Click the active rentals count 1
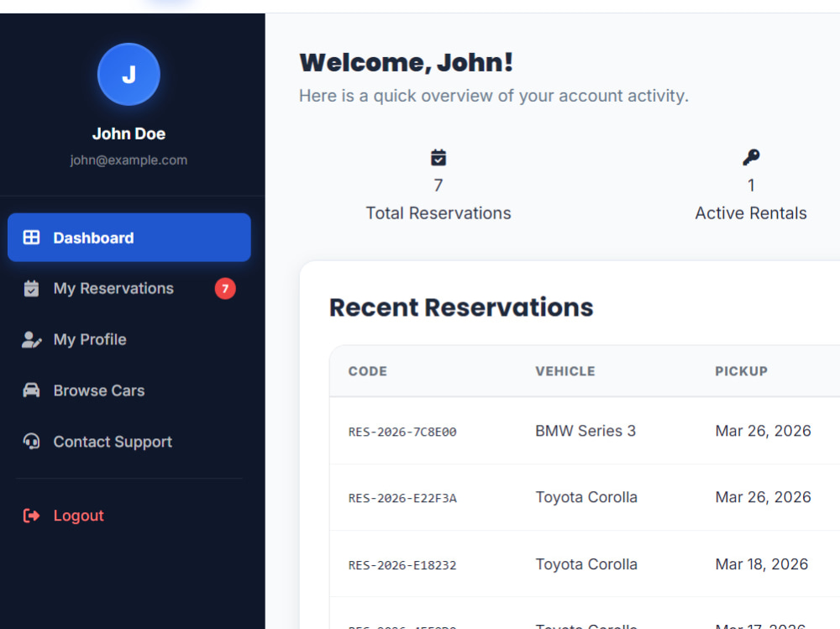This screenshot has height=629, width=840. click(x=751, y=186)
